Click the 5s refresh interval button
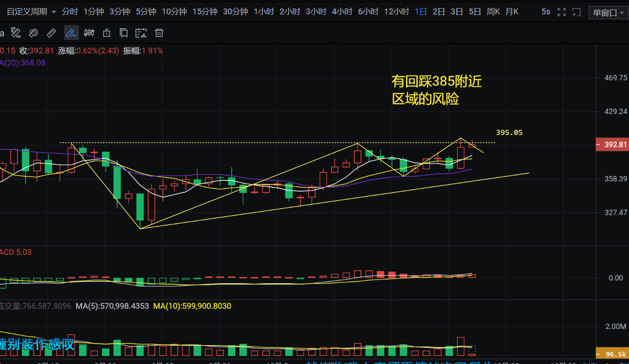The height and width of the screenshot is (364, 629). [x=545, y=12]
